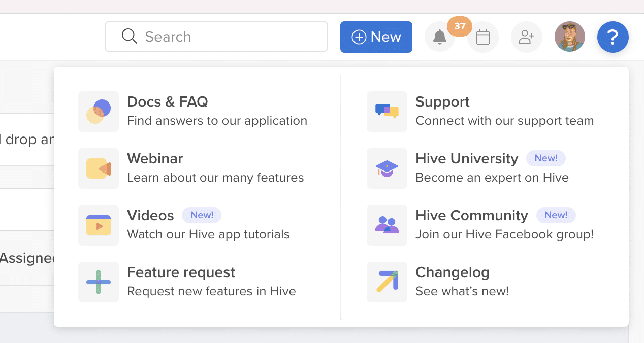Click the Support chat bubbles icon
Viewport: 644px width, 343px height.
click(387, 112)
